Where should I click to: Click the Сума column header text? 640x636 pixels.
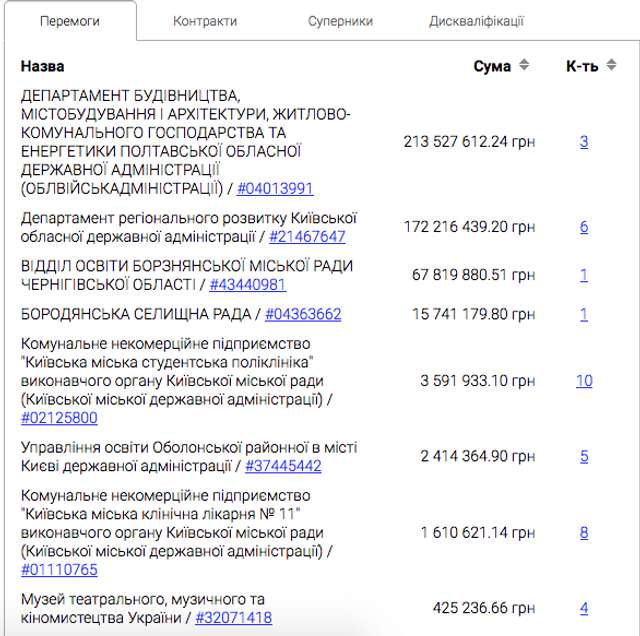[x=492, y=66]
